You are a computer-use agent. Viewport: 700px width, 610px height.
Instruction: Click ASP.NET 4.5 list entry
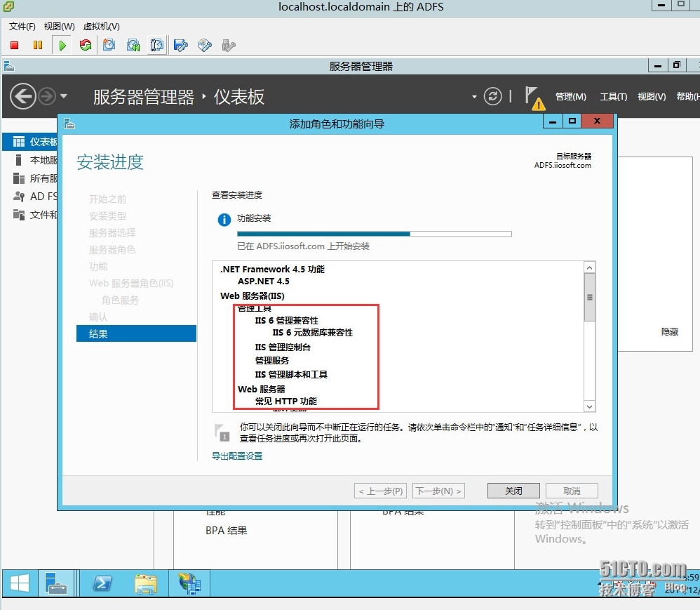[x=264, y=281]
